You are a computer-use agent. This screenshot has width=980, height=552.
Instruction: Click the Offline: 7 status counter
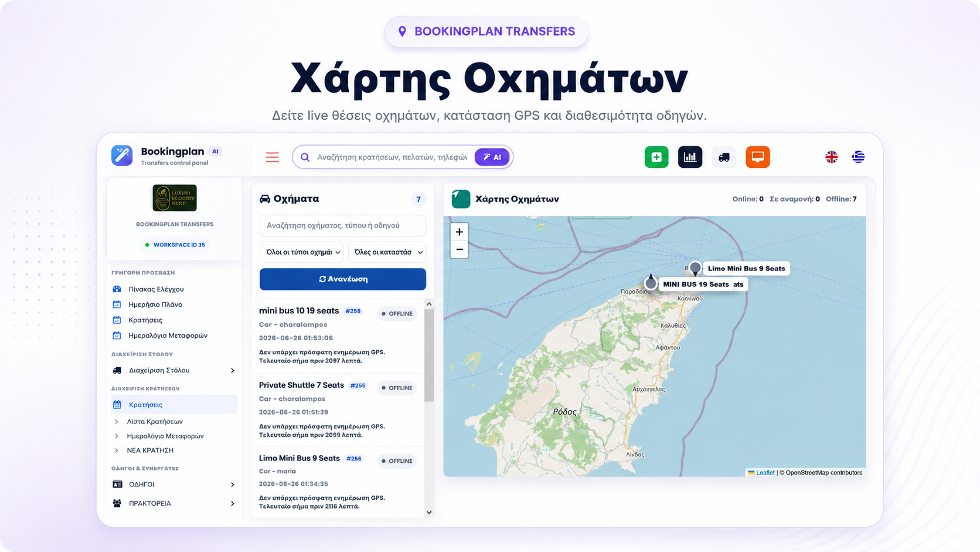tap(841, 199)
